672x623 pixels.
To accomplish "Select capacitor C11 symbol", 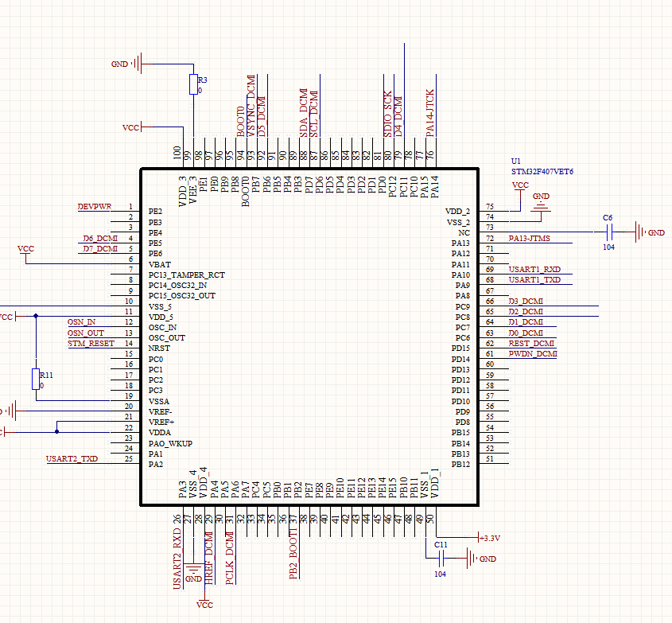I will pyautogui.click(x=442, y=559).
